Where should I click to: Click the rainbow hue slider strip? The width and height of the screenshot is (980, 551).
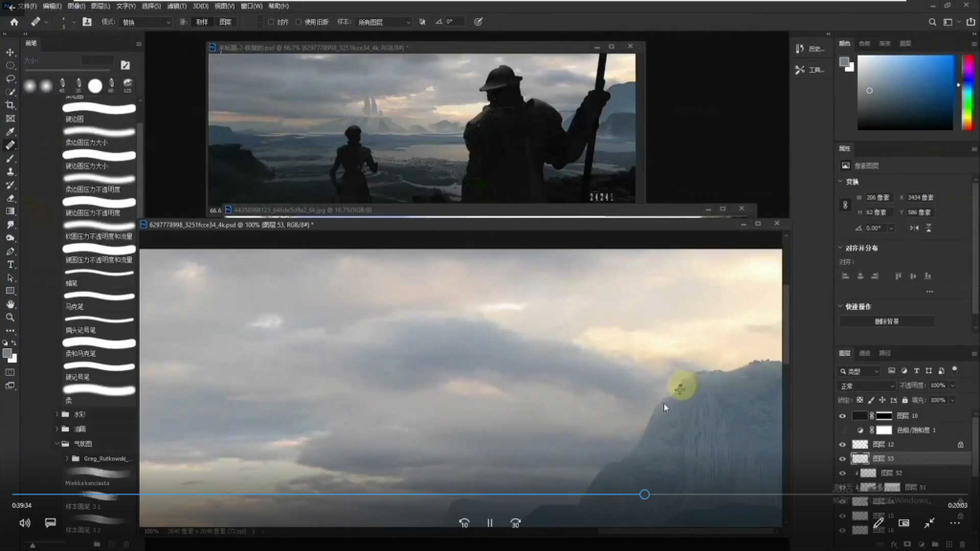(961, 92)
